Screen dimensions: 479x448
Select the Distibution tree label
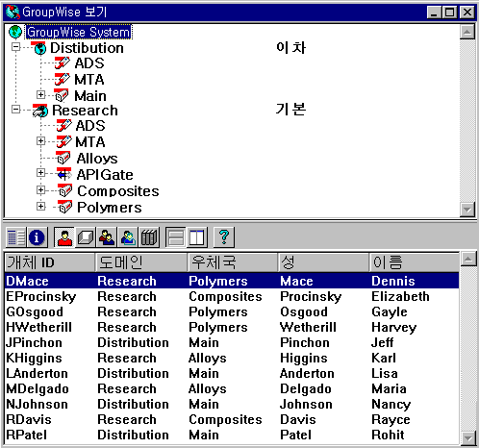[x=87, y=48]
